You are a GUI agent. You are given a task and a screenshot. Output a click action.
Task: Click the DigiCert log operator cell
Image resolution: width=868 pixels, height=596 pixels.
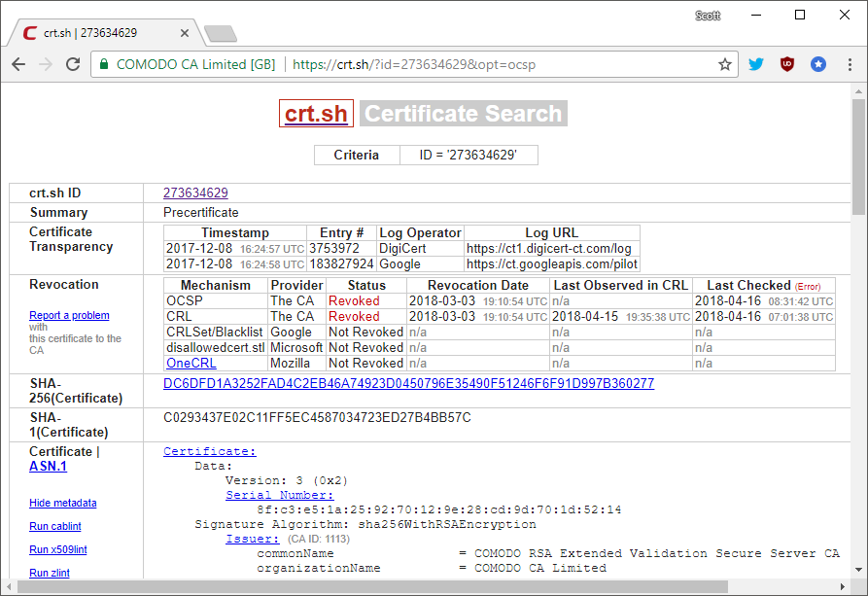pyautogui.click(x=420, y=249)
